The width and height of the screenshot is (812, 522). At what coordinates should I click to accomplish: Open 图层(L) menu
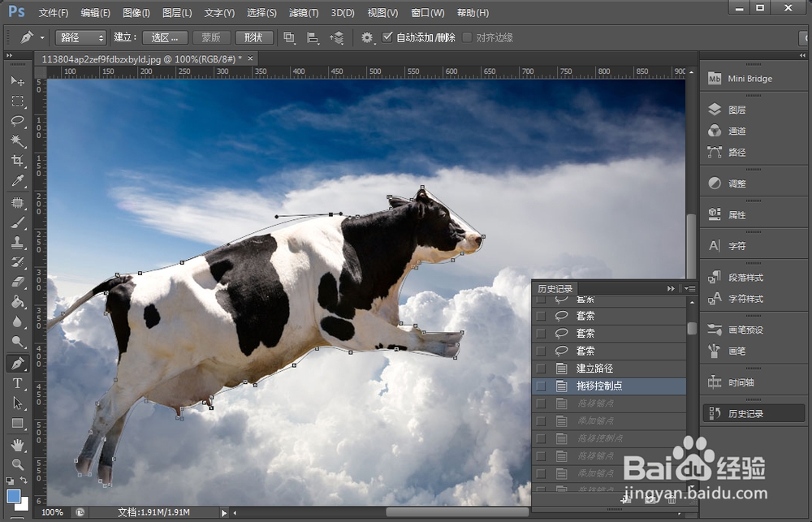tap(177, 12)
